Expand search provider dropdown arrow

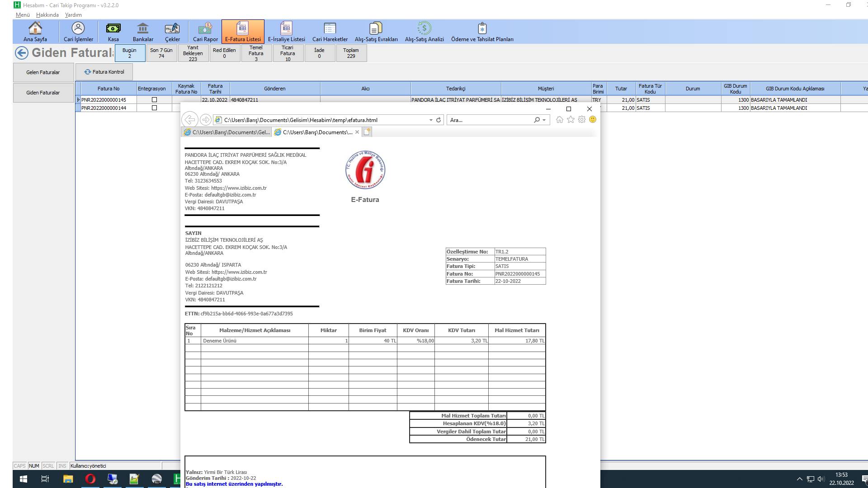(544, 120)
